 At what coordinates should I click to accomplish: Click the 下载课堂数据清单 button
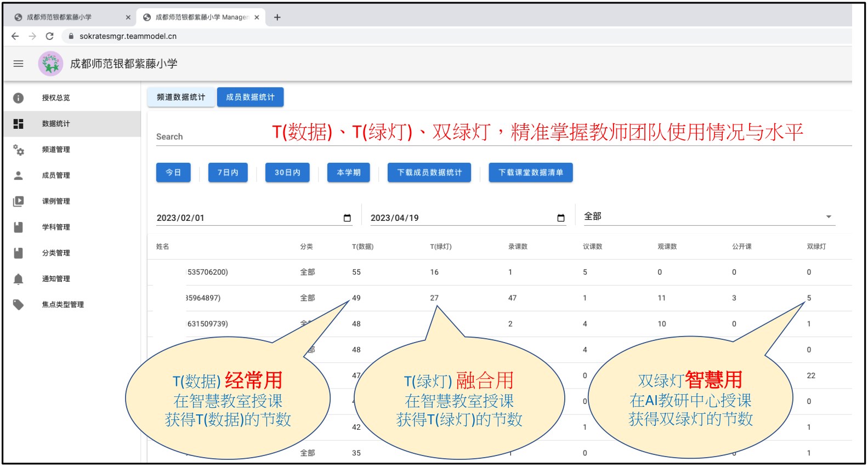click(530, 173)
